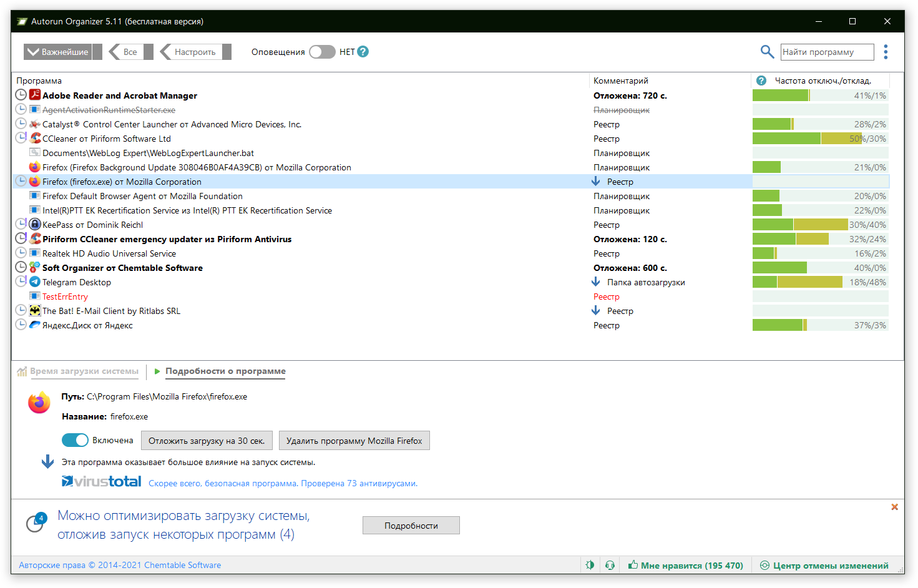Click the Telegram Desktop icon
Screen dimensions: 918x588
(35, 282)
